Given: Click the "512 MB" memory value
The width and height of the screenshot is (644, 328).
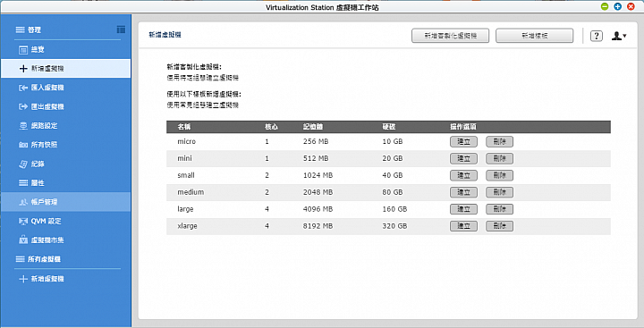Looking at the screenshot, I should pyautogui.click(x=316, y=158).
